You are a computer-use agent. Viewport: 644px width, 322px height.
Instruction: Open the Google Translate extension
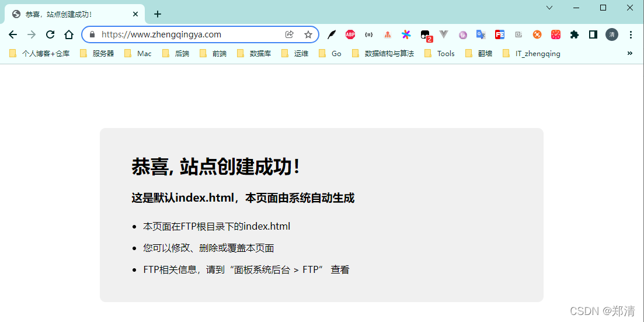click(x=481, y=35)
